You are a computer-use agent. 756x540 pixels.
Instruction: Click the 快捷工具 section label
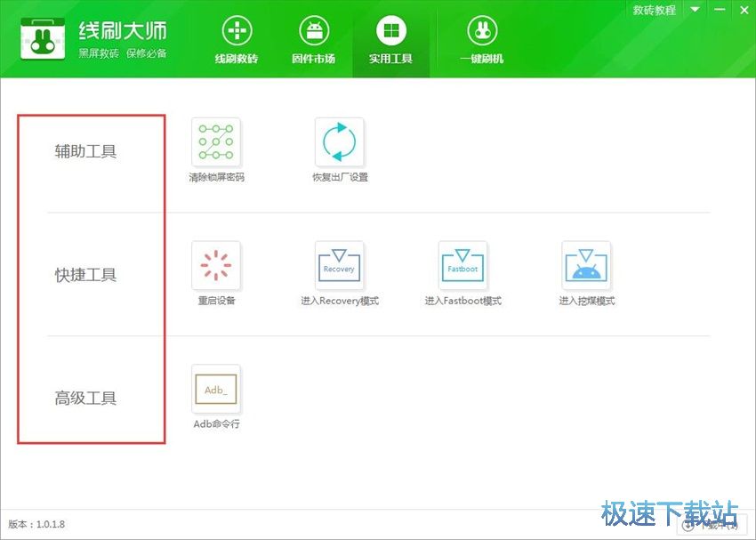(x=85, y=275)
